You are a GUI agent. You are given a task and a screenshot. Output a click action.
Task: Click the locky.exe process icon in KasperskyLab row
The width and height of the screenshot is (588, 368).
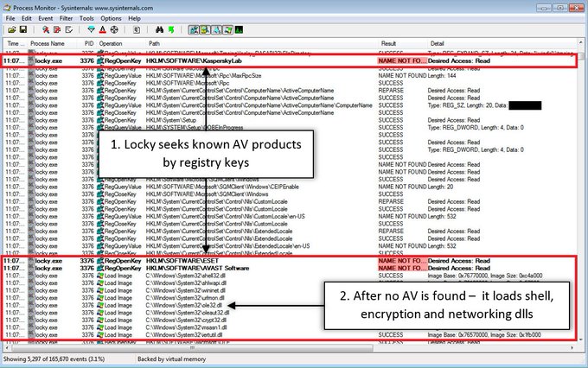point(31,60)
